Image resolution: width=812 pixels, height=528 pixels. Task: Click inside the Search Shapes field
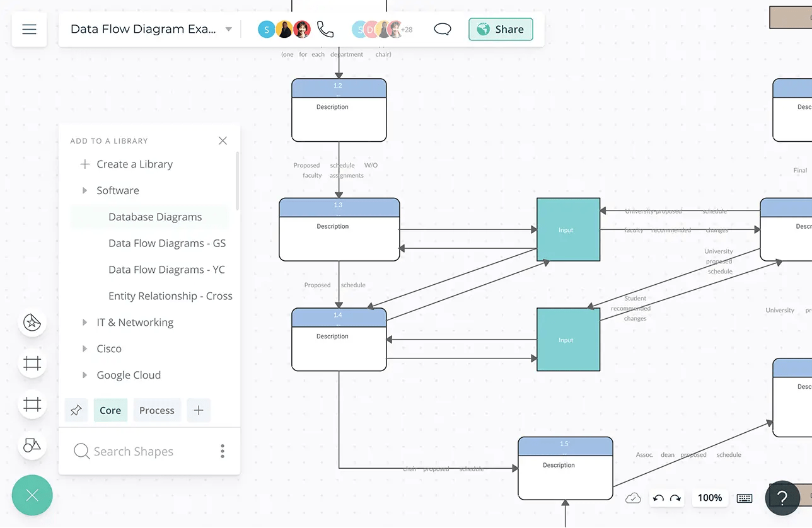coord(132,451)
